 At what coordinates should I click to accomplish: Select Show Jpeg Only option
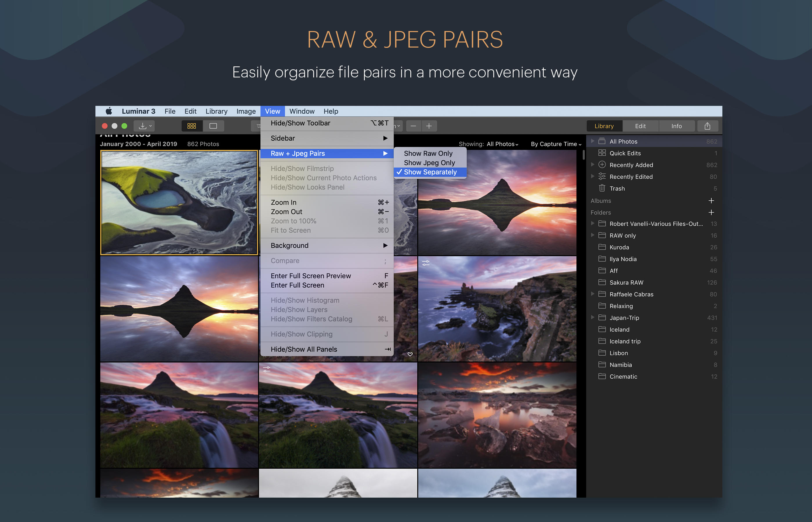[429, 163]
